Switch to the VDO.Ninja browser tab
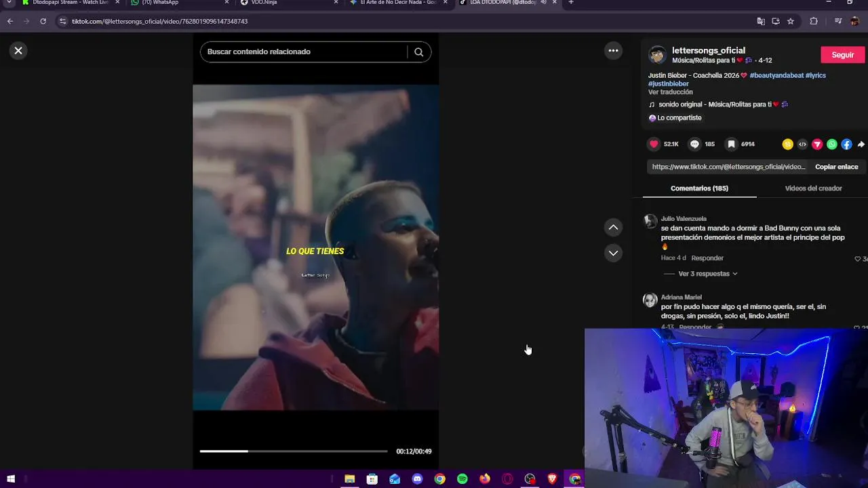868x488 pixels. [289, 3]
